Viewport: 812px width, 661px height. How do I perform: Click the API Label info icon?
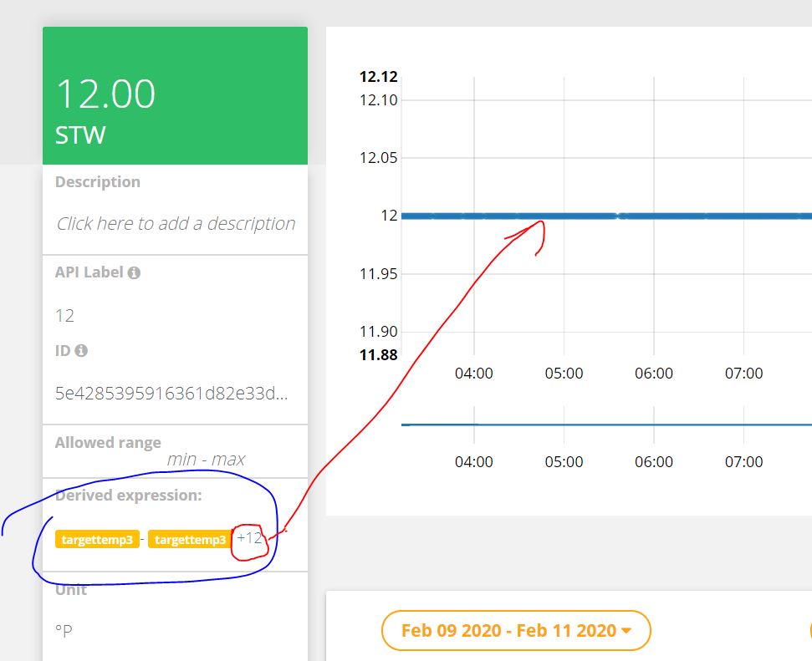134,273
